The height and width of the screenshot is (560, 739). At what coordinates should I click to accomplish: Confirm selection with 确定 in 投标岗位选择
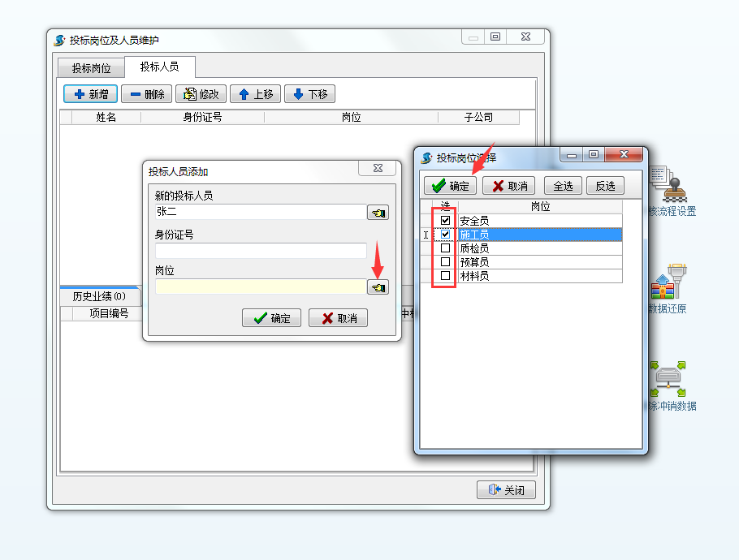tap(450, 186)
